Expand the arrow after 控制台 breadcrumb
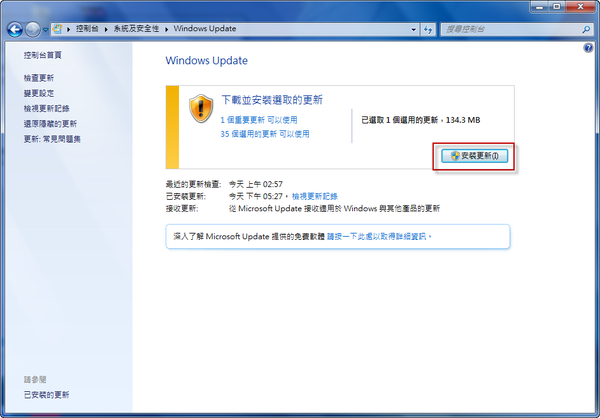Viewport: 600px width, 418px height. click(106, 29)
